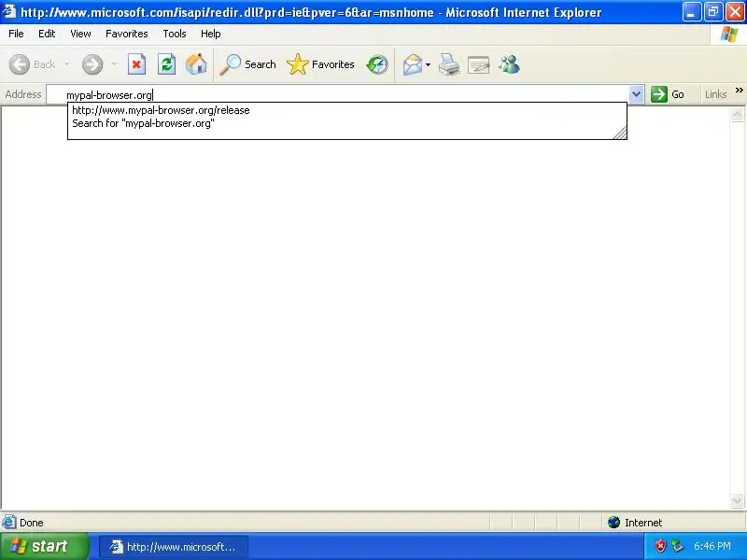Open the Edit menu
The height and width of the screenshot is (560, 747).
click(x=47, y=34)
